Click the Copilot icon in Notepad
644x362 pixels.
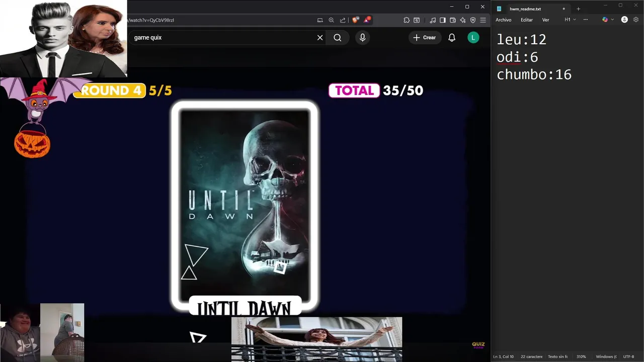(605, 20)
